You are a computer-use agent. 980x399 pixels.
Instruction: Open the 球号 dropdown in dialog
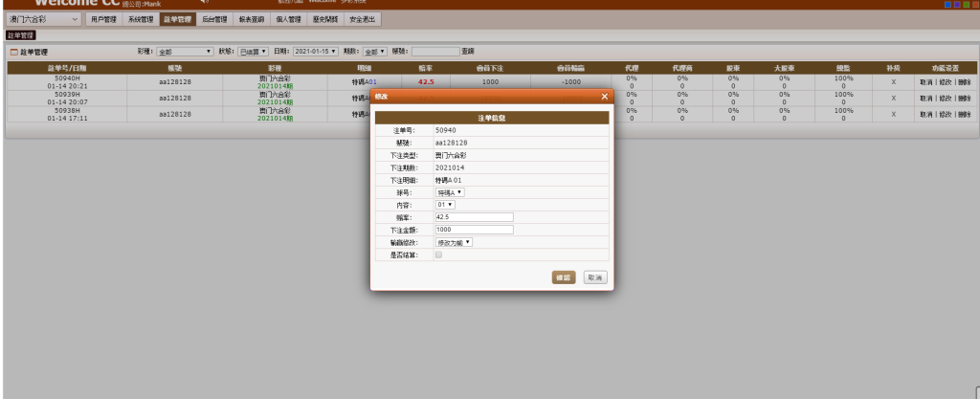pyautogui.click(x=450, y=192)
